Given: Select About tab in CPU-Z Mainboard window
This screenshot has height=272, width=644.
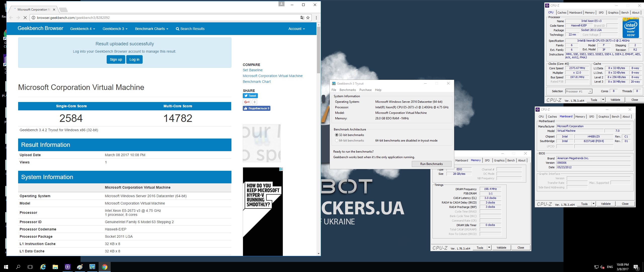Looking at the screenshot, I should (626, 117).
